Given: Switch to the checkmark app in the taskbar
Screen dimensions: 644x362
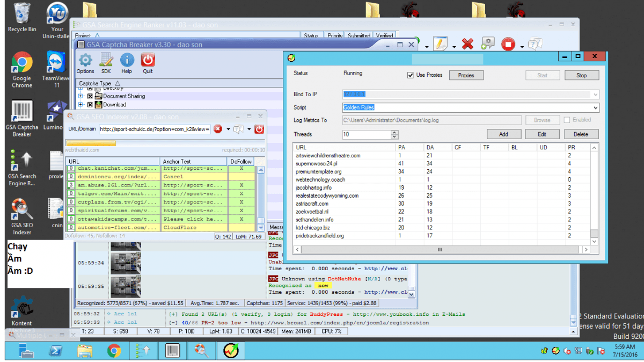Looking at the screenshot, I should pyautogui.click(x=231, y=351).
